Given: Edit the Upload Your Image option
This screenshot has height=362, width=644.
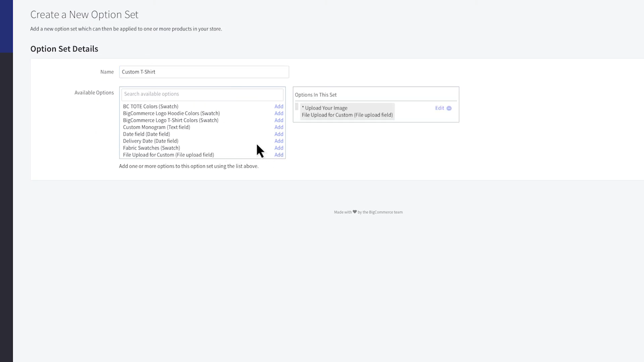Looking at the screenshot, I should (439, 108).
